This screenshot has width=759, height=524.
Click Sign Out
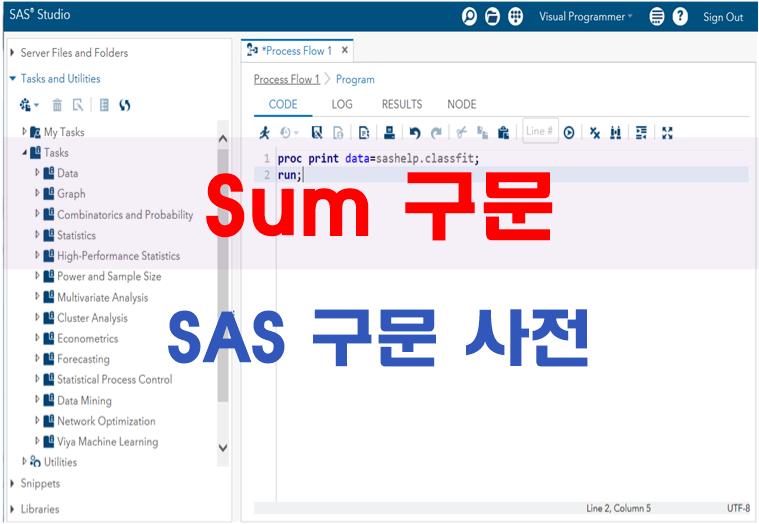point(723,17)
